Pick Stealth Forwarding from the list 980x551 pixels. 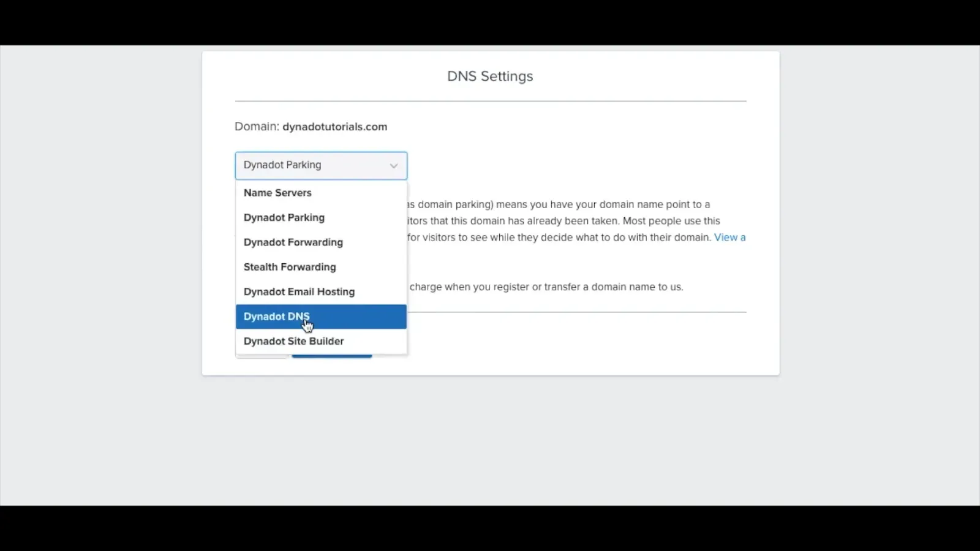click(321, 267)
